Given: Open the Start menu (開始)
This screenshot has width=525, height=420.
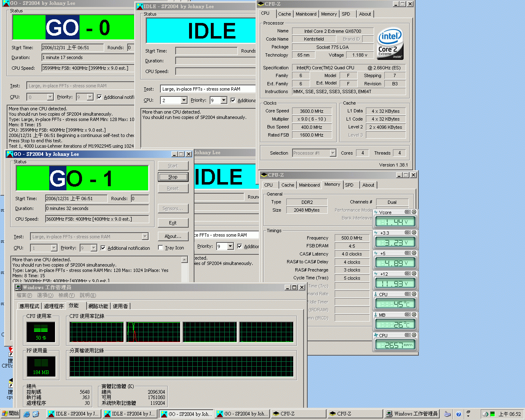Looking at the screenshot, I should [10, 414].
